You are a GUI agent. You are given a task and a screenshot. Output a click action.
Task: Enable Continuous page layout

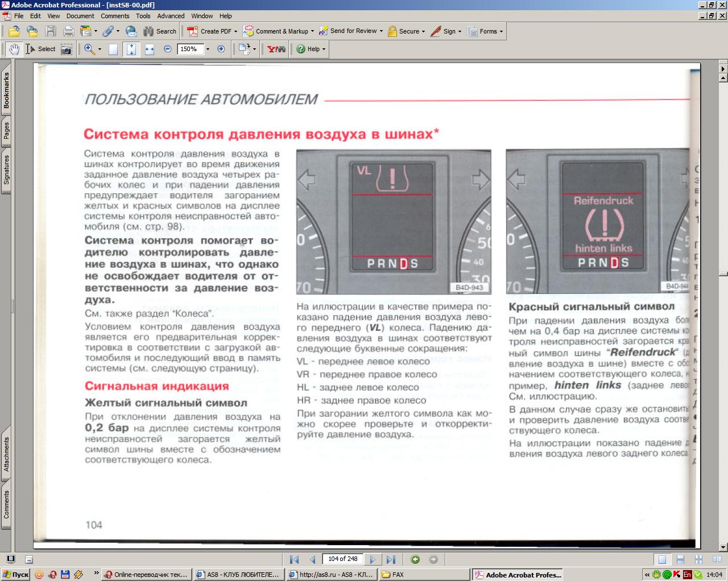point(680,559)
